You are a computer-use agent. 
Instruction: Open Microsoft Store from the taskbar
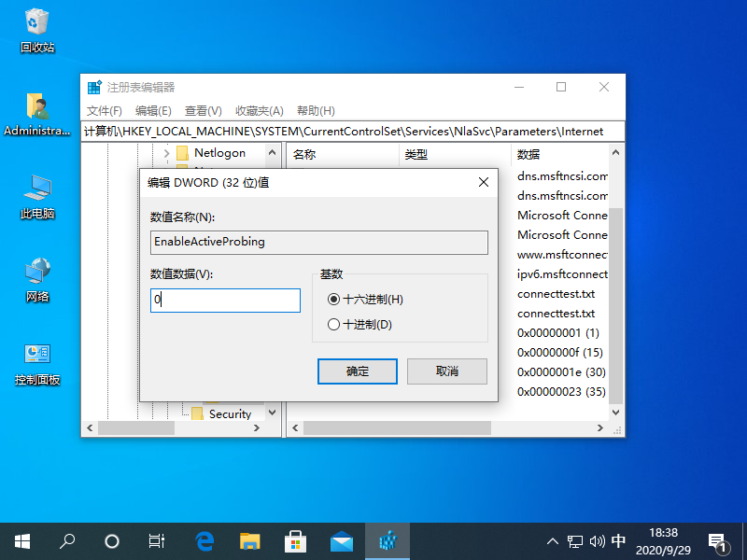(x=296, y=540)
